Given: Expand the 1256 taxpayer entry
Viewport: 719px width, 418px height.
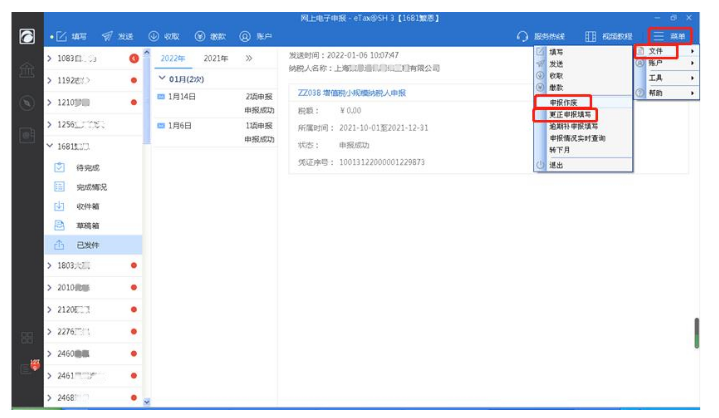Looking at the screenshot, I should [x=50, y=124].
